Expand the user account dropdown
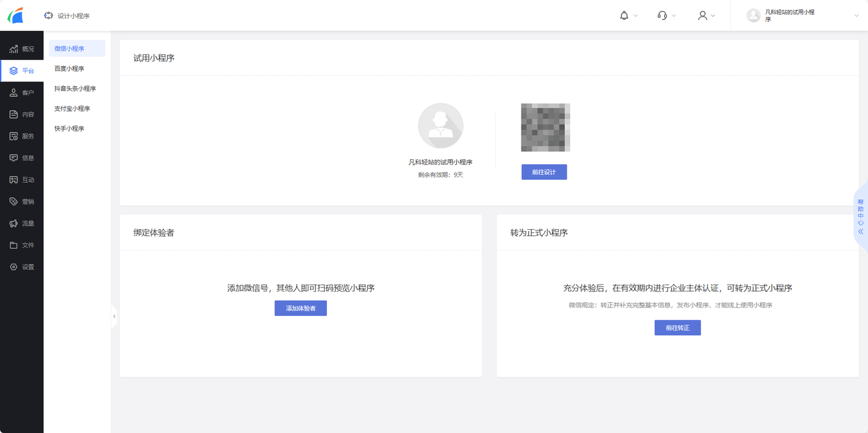The width and height of the screenshot is (868, 433). [706, 16]
